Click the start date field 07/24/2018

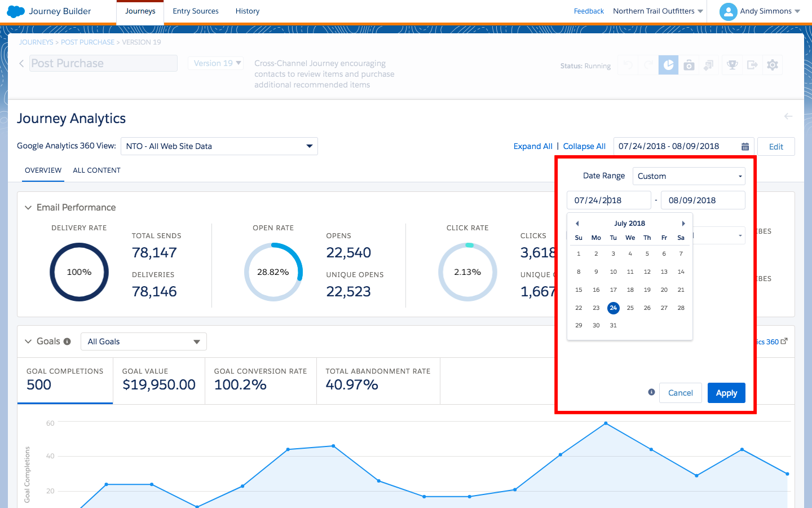pos(609,200)
